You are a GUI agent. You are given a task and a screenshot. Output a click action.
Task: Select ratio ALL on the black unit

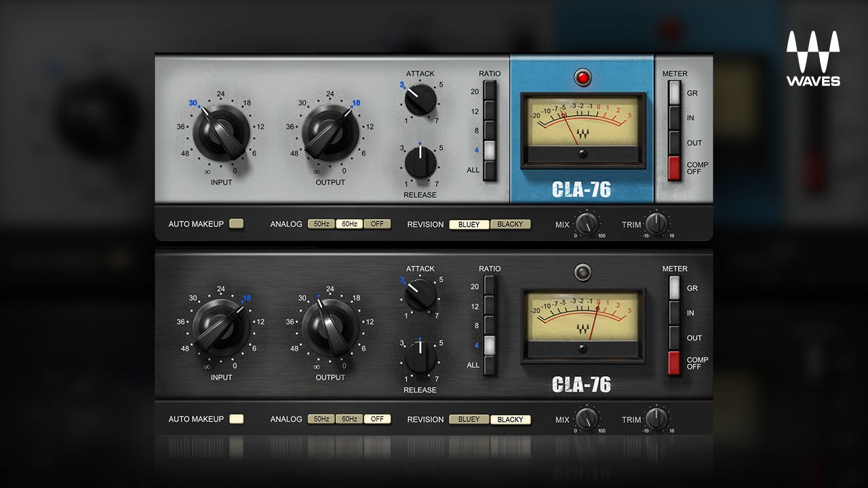490,365
